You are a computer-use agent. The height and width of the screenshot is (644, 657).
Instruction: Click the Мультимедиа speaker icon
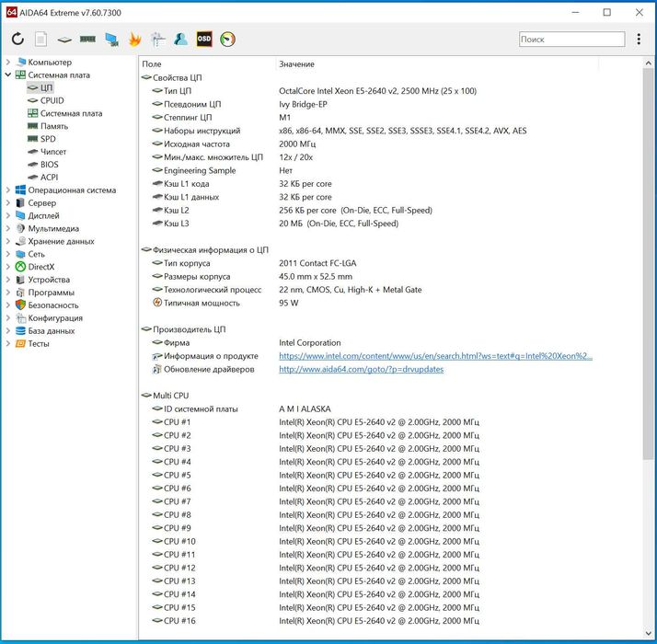point(20,228)
